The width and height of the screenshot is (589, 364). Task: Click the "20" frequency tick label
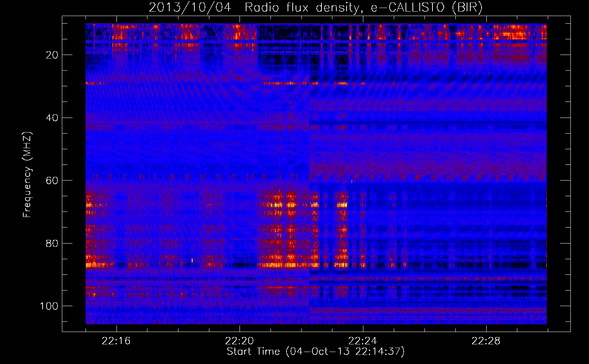point(52,55)
